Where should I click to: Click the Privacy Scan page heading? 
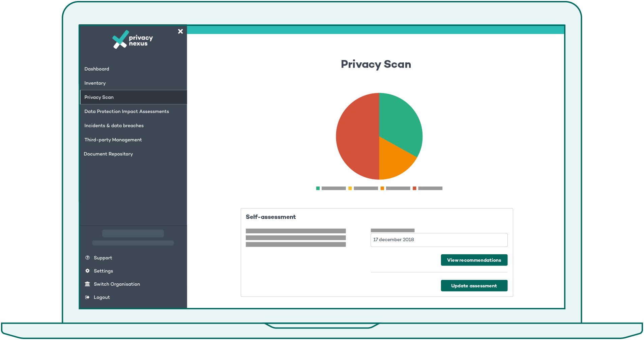click(x=376, y=64)
